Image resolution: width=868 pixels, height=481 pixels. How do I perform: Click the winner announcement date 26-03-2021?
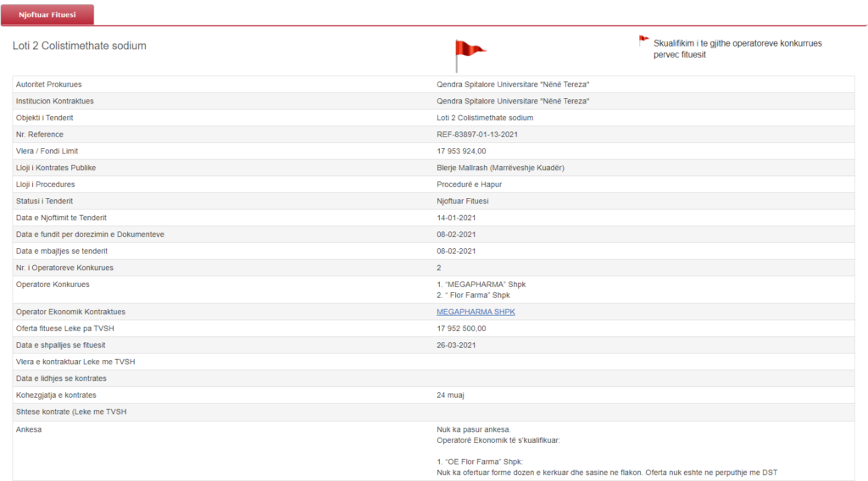[456, 346]
